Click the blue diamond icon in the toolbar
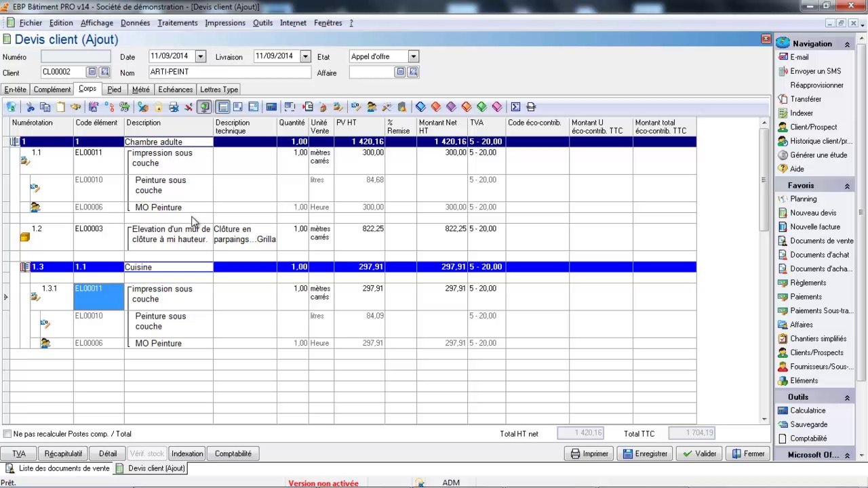The image size is (868, 488). (420, 107)
